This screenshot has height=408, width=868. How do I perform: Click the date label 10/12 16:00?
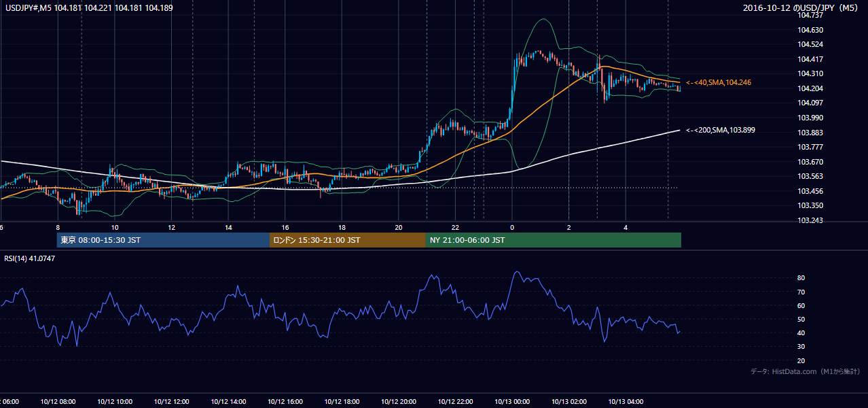tap(285, 402)
